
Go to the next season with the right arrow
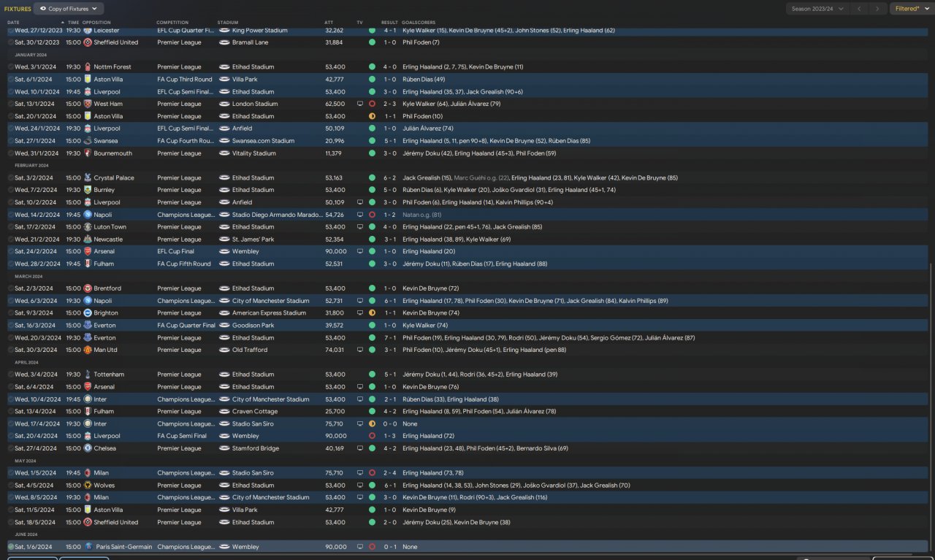click(x=879, y=9)
